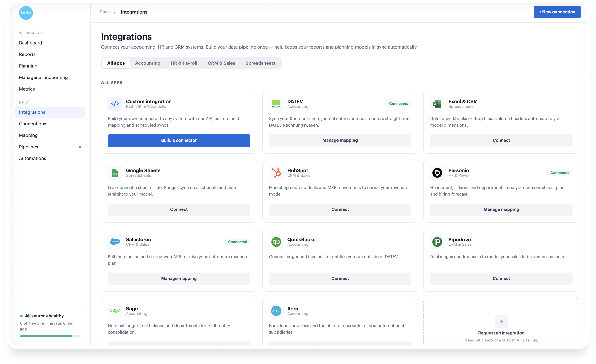The image size is (596, 364).
Task: Click the Data breadcrumb link
Action: coord(104,12)
